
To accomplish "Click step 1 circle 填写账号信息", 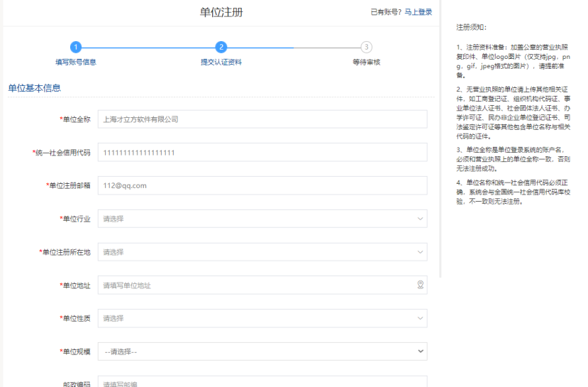I will 76,47.
